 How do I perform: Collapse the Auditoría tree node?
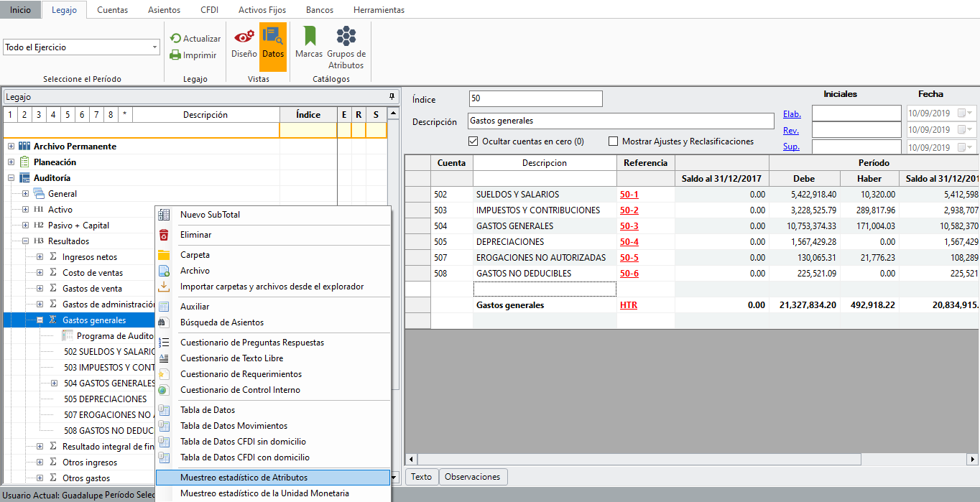pyautogui.click(x=11, y=178)
